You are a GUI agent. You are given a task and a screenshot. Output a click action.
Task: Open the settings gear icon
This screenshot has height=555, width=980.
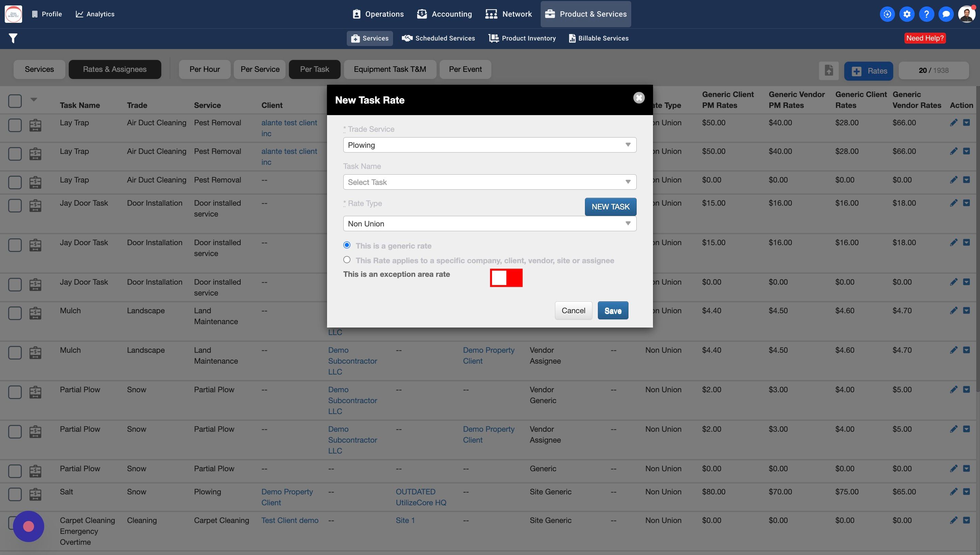(x=907, y=14)
